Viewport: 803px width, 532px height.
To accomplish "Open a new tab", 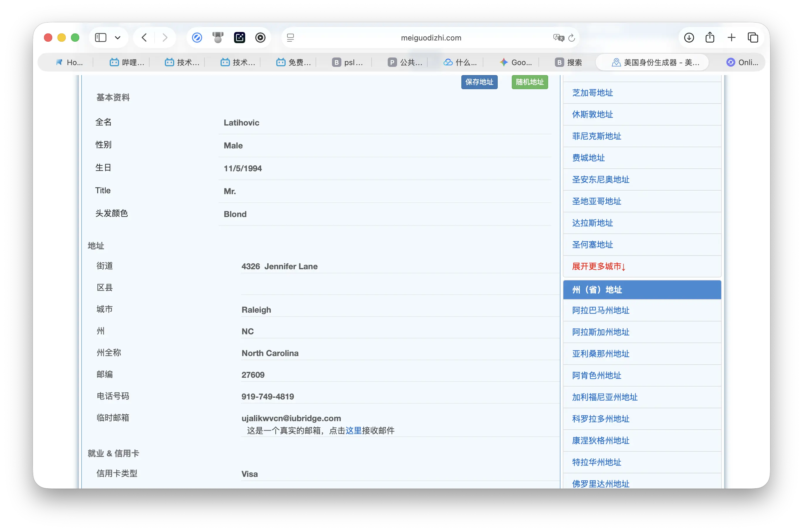I will coord(731,37).
